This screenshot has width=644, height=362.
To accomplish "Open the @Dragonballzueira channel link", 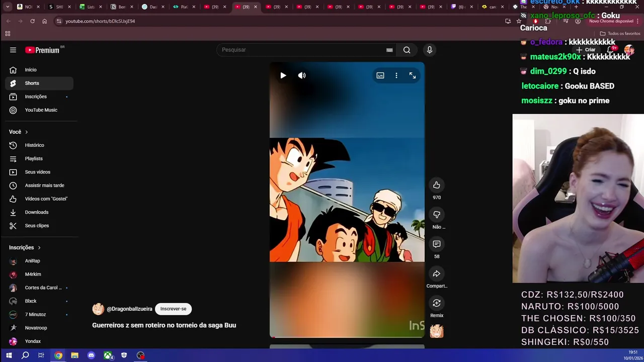I will tap(129, 309).
